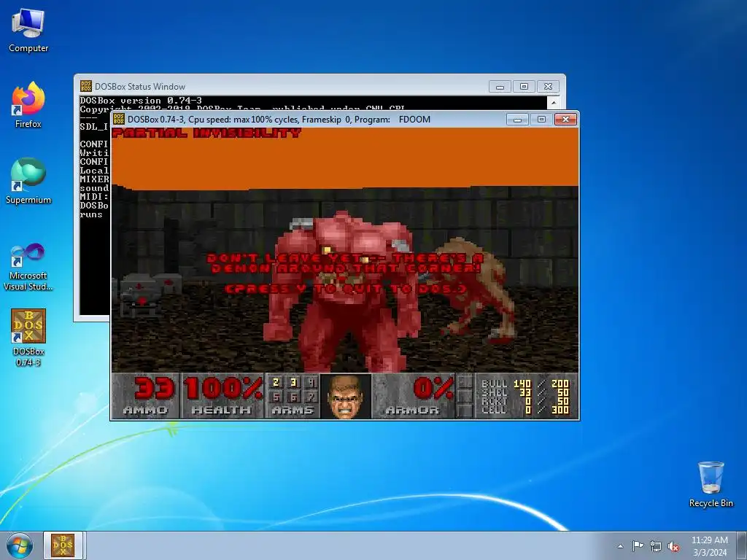The image size is (747, 560).
Task: Click the date 3/3/2024 in the taskbar
Action: (710, 553)
